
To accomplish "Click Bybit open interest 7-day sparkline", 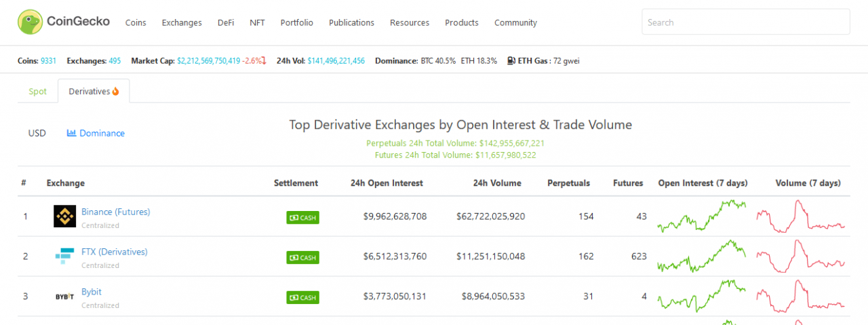I will tap(702, 296).
